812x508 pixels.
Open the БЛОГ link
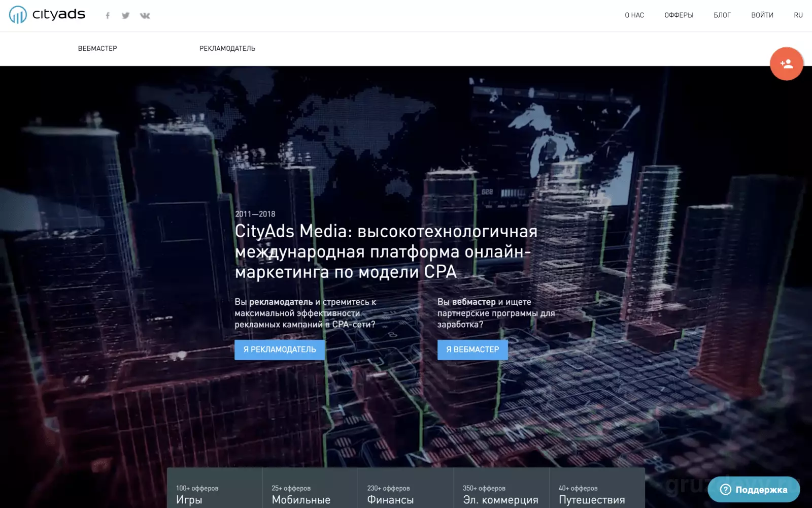(x=722, y=15)
